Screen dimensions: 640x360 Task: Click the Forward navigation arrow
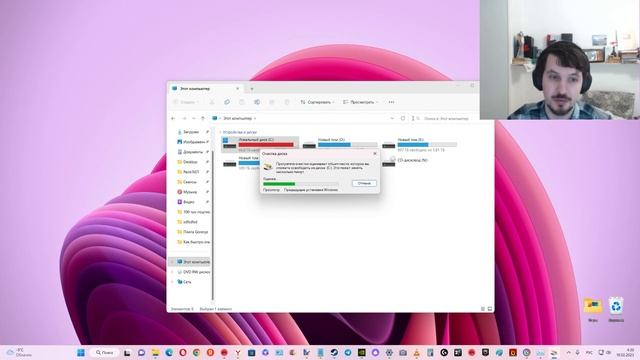tap(184, 118)
